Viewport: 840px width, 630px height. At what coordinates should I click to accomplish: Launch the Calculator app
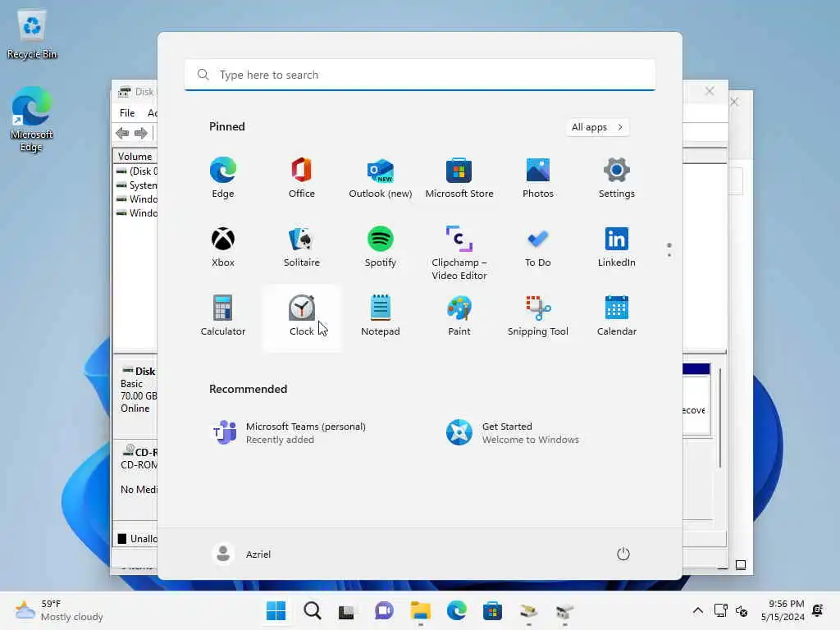[x=223, y=316]
